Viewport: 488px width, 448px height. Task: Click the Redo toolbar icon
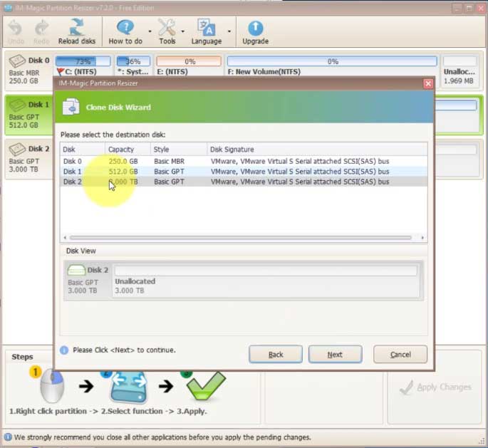tap(41, 28)
